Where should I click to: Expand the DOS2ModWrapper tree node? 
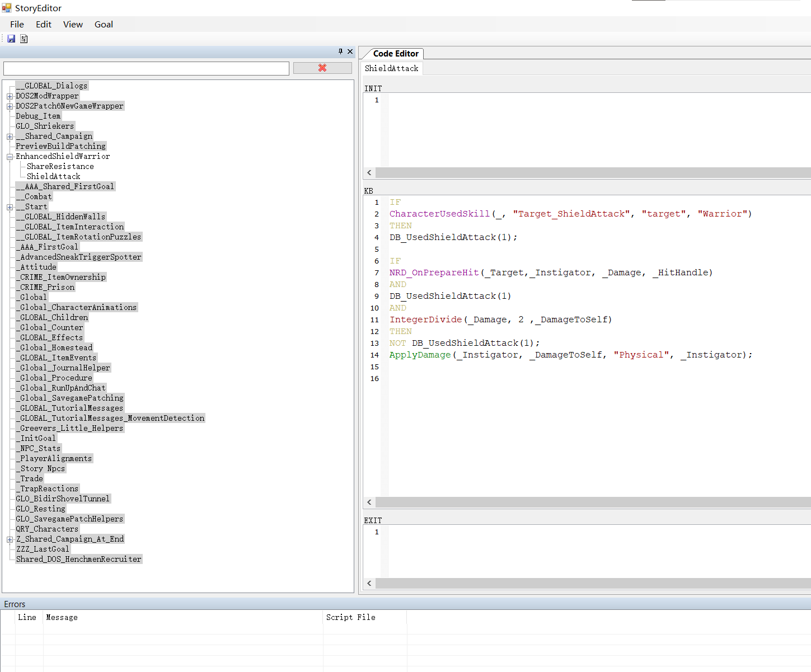10,96
